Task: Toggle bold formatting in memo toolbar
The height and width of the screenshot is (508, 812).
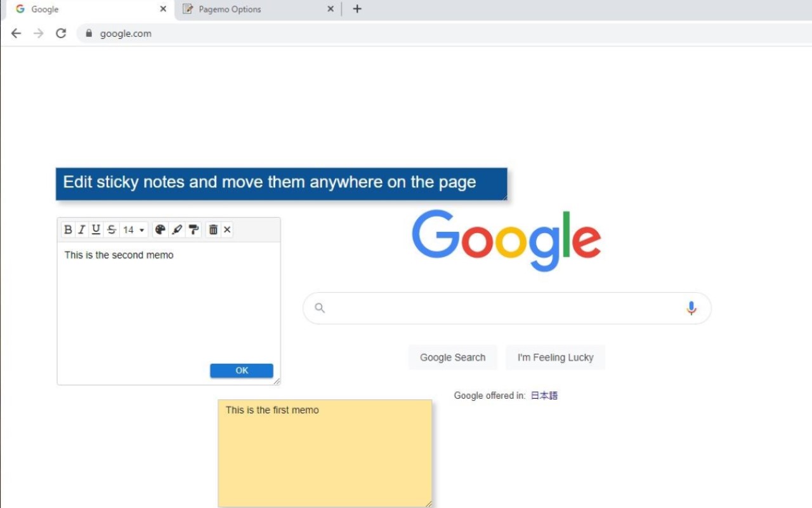Action: (x=69, y=230)
